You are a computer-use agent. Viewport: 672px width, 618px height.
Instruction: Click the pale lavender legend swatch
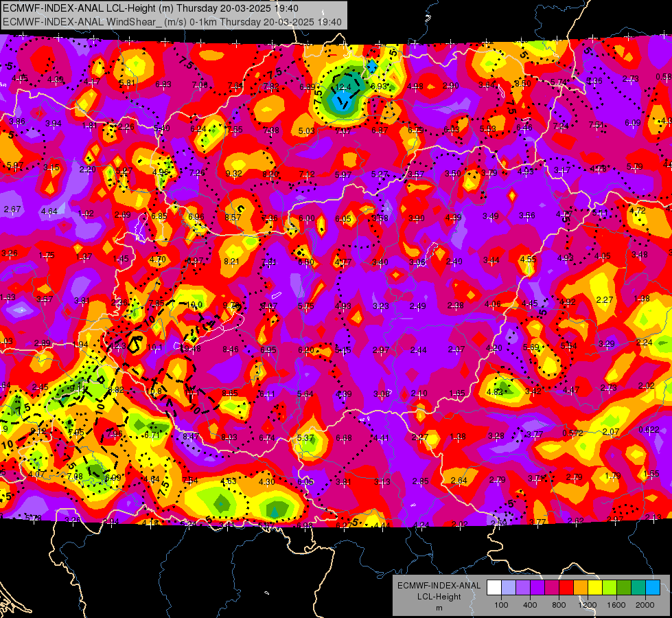click(x=509, y=587)
